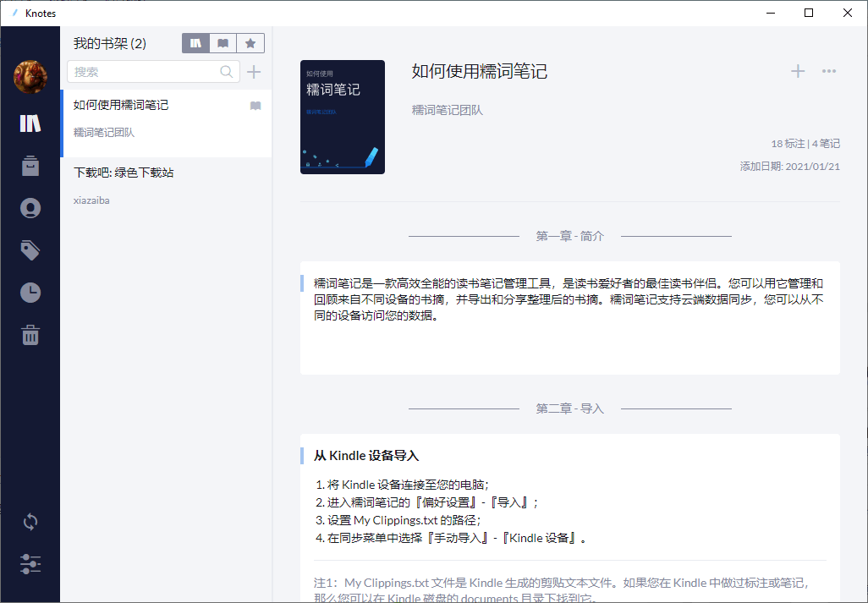Open the preferences sliders icon
Image resolution: width=868 pixels, height=603 pixels.
coord(30,564)
